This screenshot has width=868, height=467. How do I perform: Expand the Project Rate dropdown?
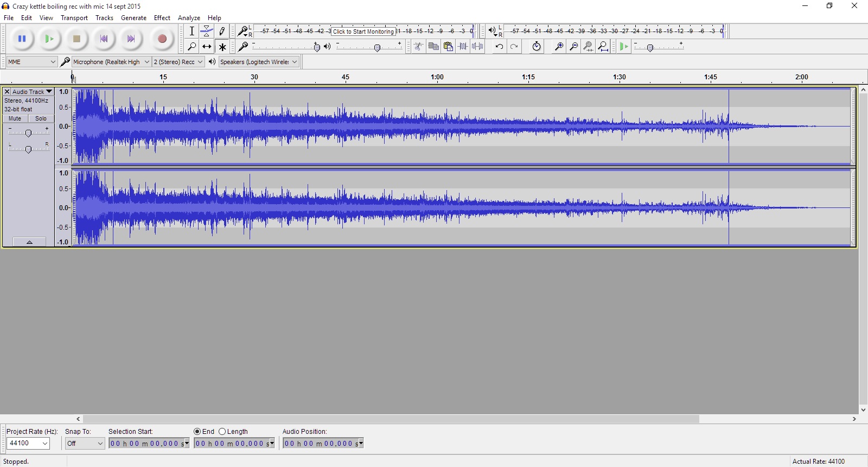pyautogui.click(x=45, y=444)
